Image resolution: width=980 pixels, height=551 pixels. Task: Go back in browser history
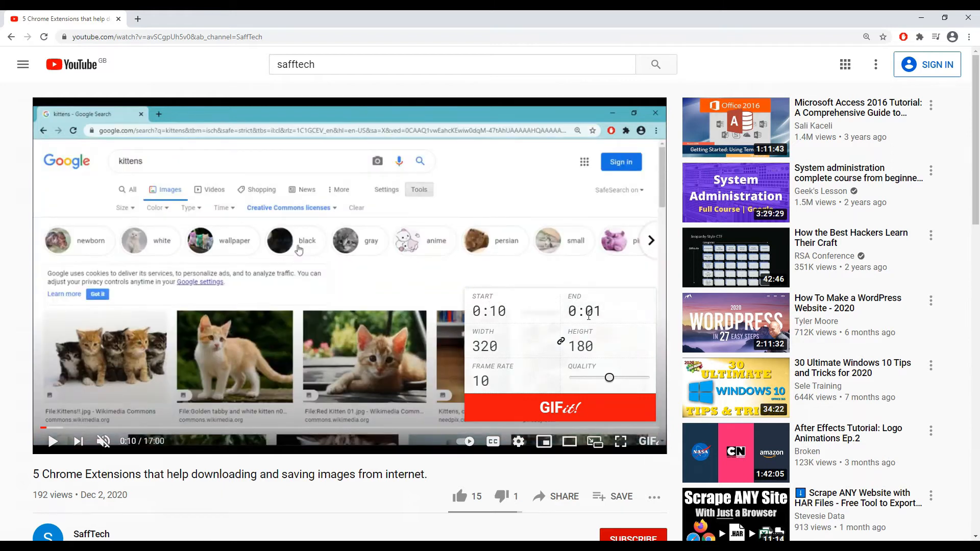tap(11, 37)
